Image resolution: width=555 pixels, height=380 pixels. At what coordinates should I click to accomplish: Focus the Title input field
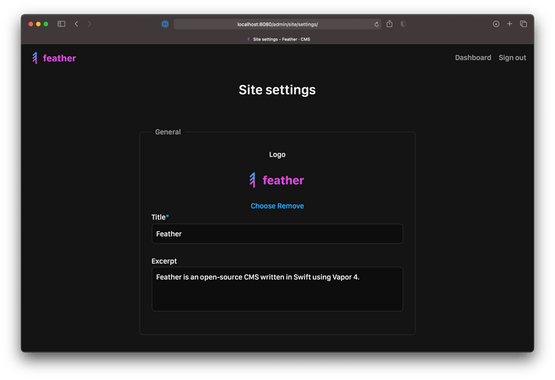(x=277, y=234)
